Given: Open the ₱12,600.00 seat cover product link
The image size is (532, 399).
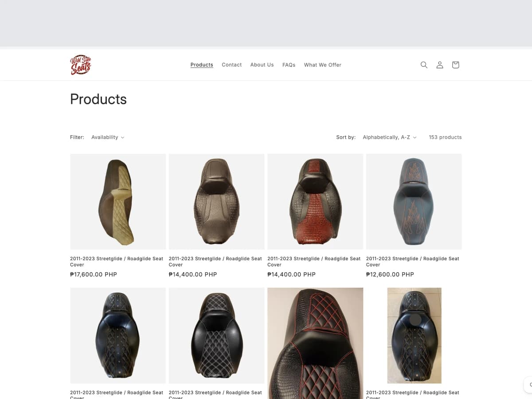Looking at the screenshot, I should tap(413, 262).
